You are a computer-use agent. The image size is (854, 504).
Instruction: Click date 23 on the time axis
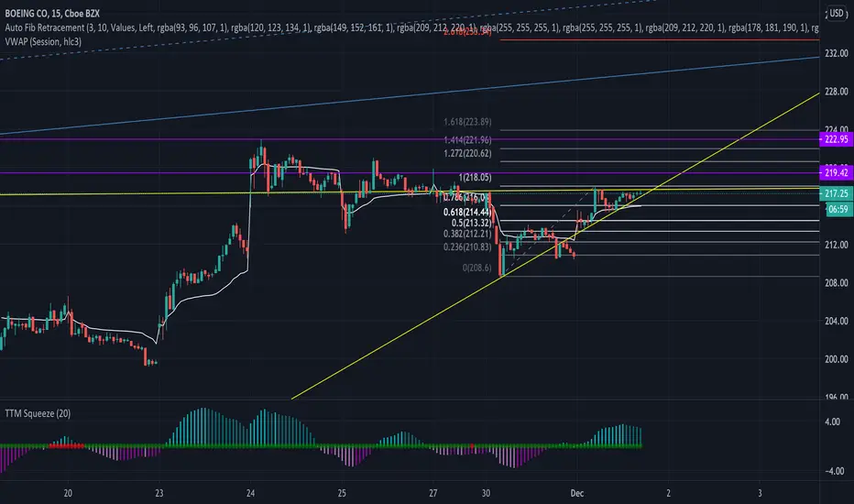159,493
